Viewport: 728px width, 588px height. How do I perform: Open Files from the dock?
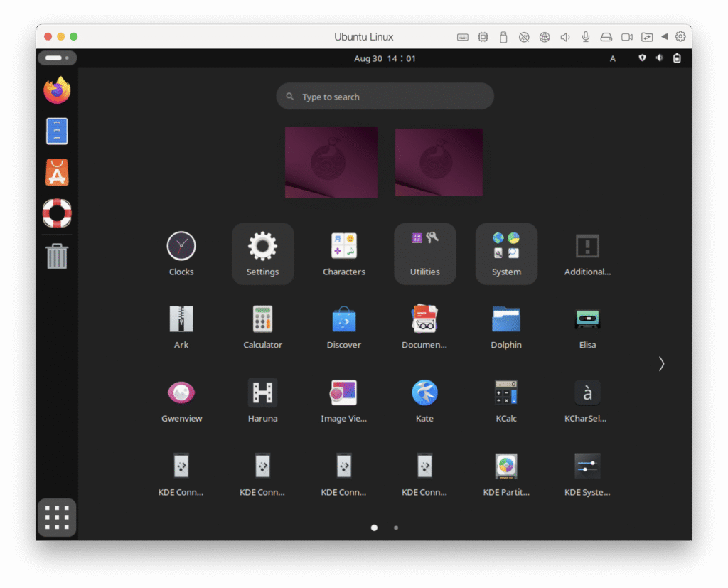pyautogui.click(x=57, y=131)
